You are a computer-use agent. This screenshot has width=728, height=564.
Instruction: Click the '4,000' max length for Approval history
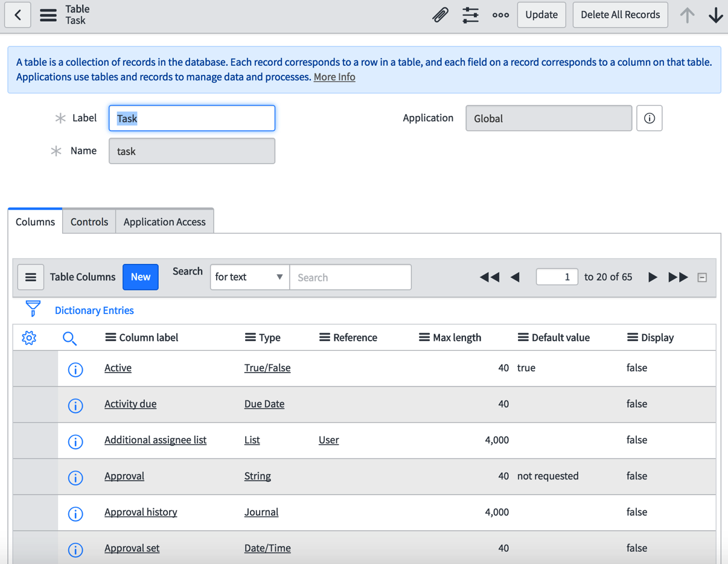coord(497,512)
